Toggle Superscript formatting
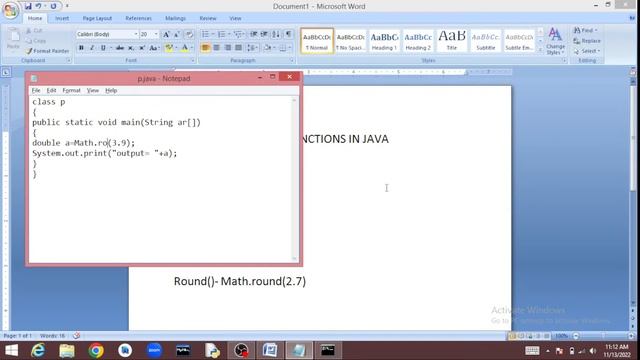Image resolution: width=640 pixels, height=360 pixels. click(x=142, y=48)
